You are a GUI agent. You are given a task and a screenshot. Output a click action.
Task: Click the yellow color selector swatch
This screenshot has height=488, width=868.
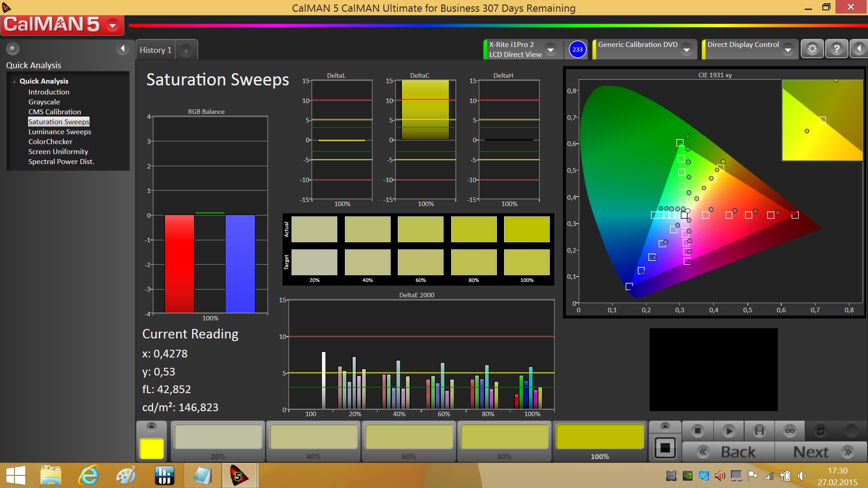152,449
